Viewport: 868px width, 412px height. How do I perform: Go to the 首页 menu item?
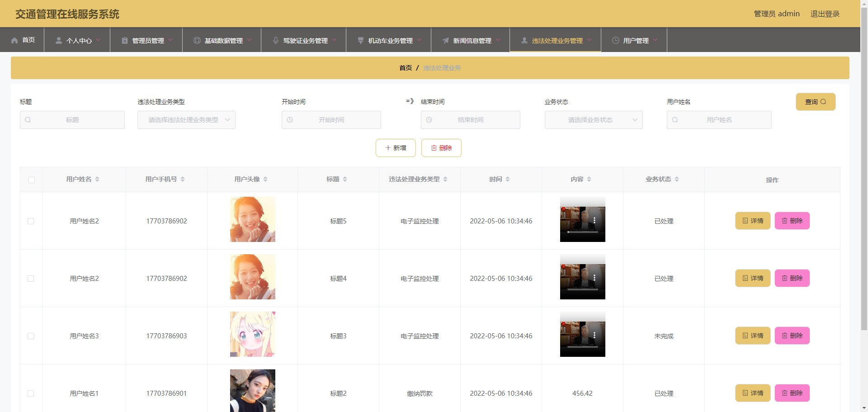(22, 40)
